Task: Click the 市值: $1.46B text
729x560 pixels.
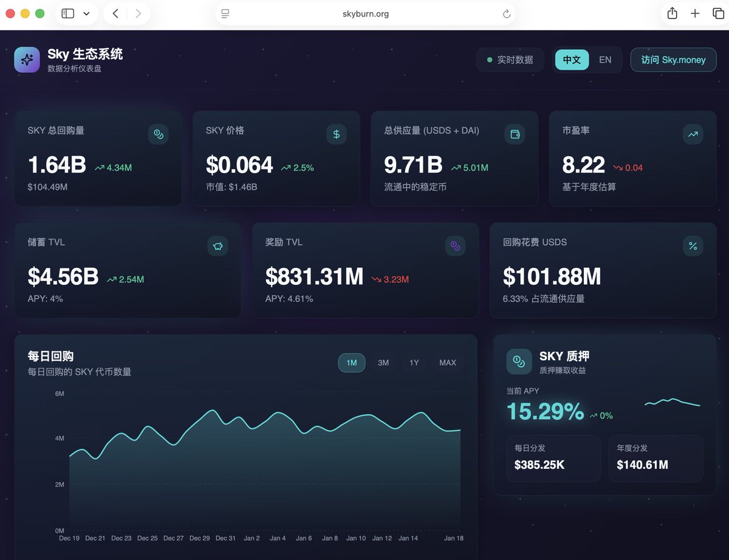Action: point(231,187)
